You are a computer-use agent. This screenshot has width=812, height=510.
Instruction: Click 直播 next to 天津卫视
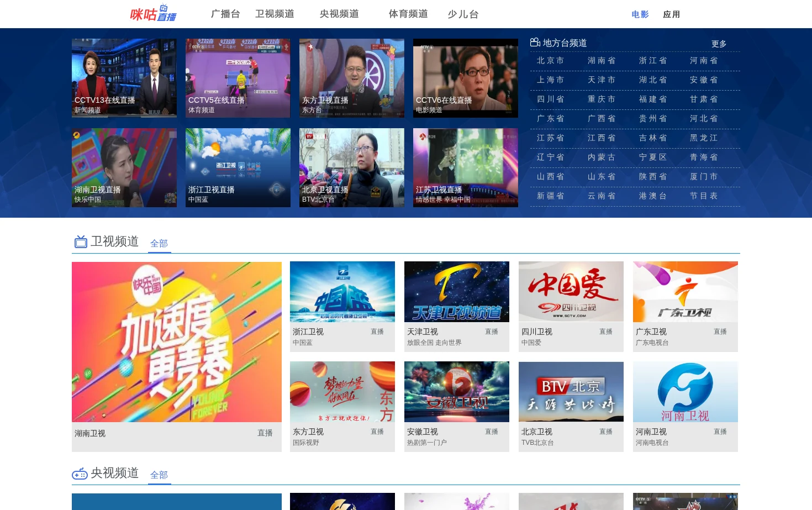492,332
